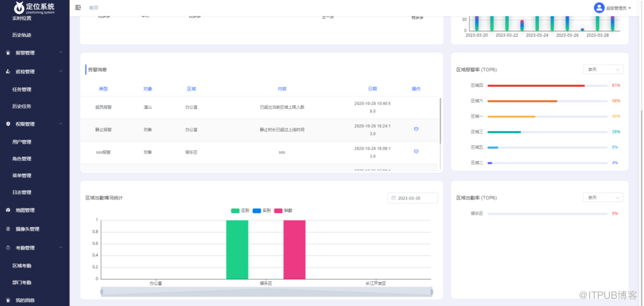The image size is (644, 306).
Task: Open the 区域出勤率 period dropdown
Action: [x=603, y=197]
